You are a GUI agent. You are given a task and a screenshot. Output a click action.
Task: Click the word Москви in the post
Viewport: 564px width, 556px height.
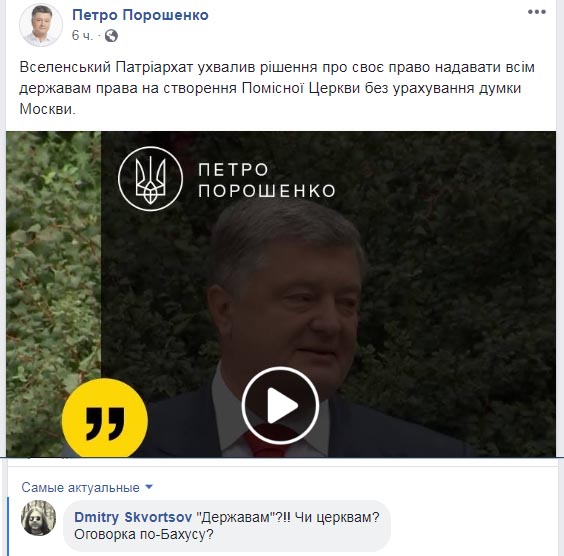(x=47, y=109)
